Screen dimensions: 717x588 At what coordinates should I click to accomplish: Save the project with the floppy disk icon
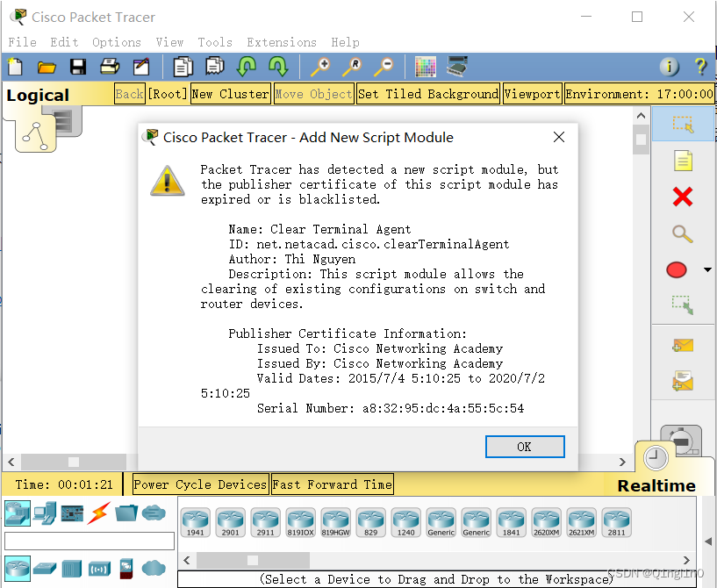(x=78, y=67)
